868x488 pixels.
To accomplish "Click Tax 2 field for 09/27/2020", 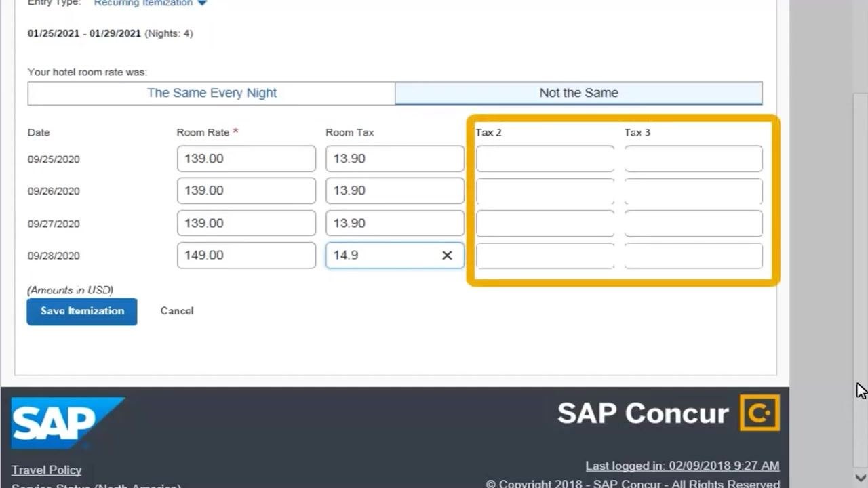I will (x=545, y=223).
